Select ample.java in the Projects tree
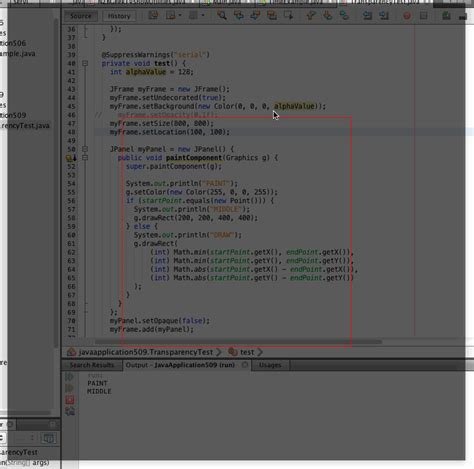Viewport: 474px width, 469px height. 17,54
